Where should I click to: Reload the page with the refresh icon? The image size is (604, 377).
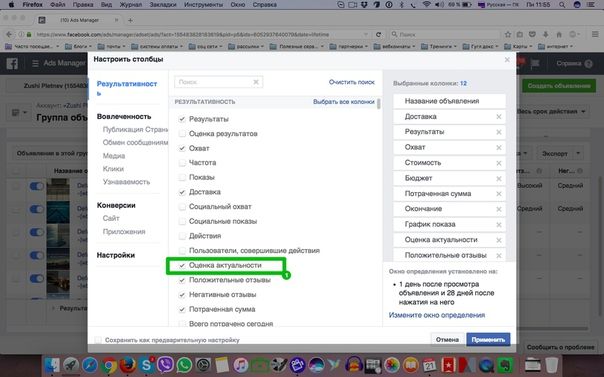(x=378, y=34)
